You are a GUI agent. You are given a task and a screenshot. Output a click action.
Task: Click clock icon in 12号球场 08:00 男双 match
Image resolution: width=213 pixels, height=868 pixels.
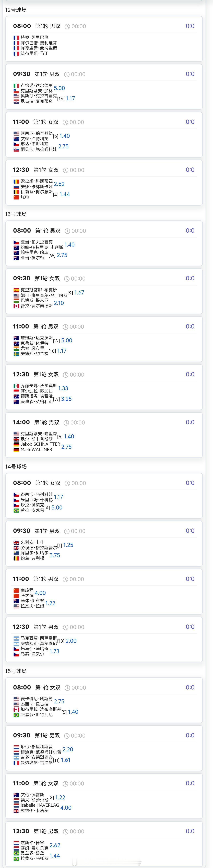click(67, 26)
